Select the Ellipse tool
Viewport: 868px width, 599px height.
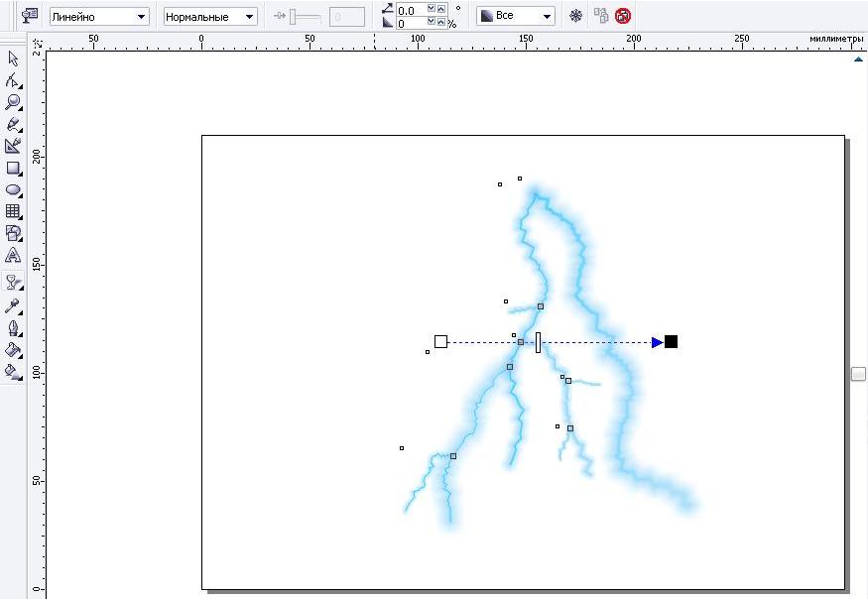tap(13, 189)
